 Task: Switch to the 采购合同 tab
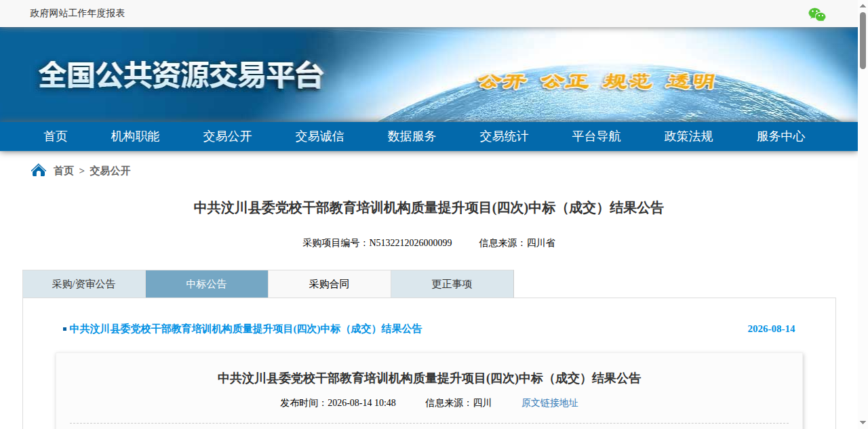point(330,284)
